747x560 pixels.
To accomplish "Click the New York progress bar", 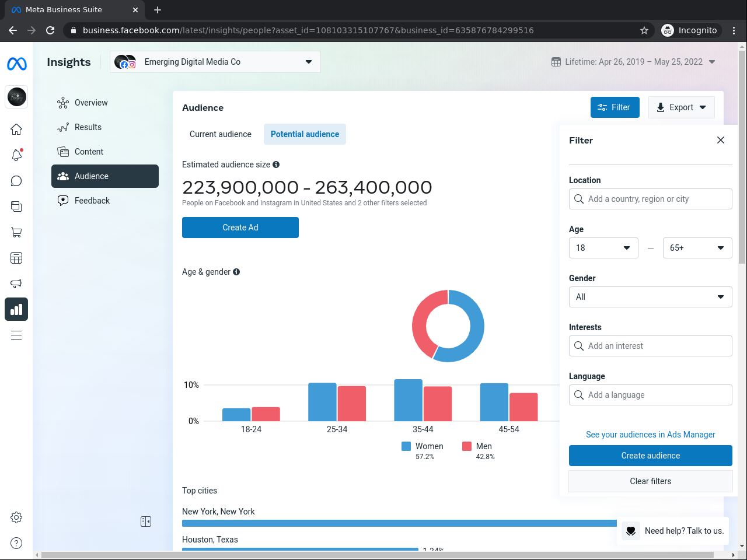I will coord(400,523).
